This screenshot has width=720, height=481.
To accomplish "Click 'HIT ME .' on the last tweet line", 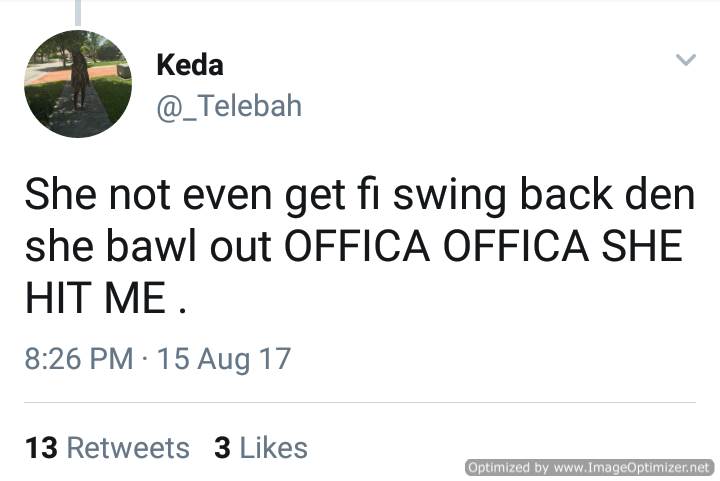I will (106, 298).
